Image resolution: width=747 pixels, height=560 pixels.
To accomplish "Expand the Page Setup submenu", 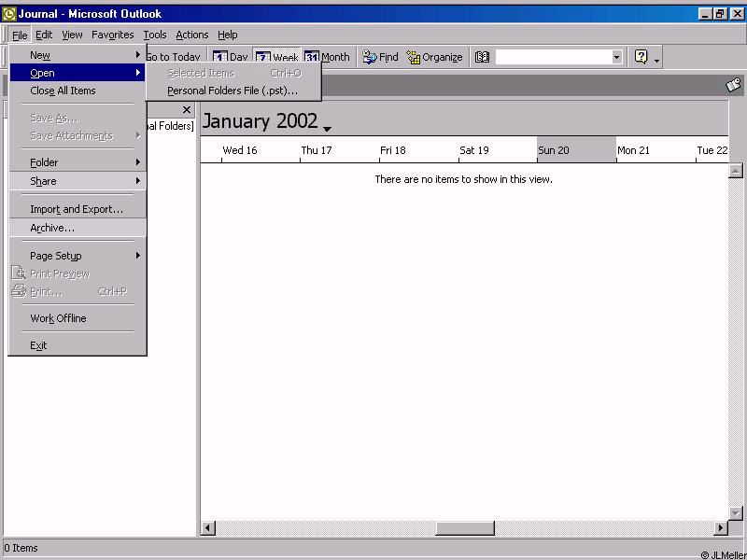I will (x=78, y=256).
